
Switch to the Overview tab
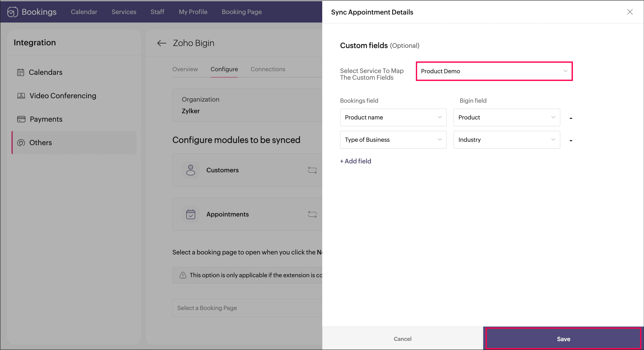185,69
